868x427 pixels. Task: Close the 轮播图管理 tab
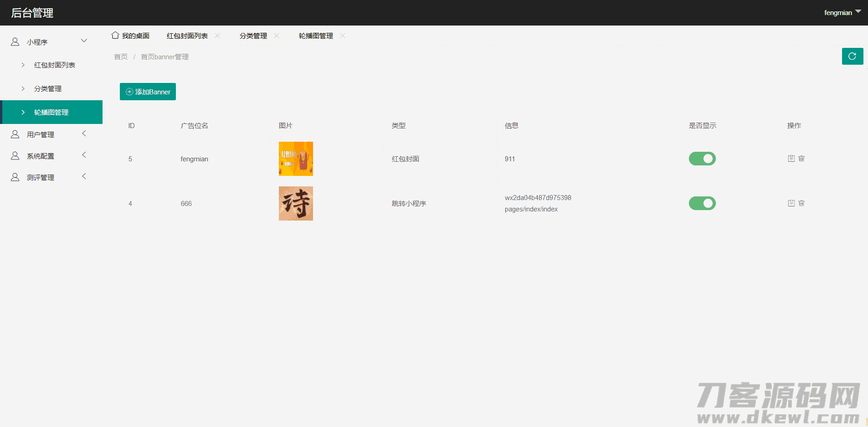(x=343, y=36)
